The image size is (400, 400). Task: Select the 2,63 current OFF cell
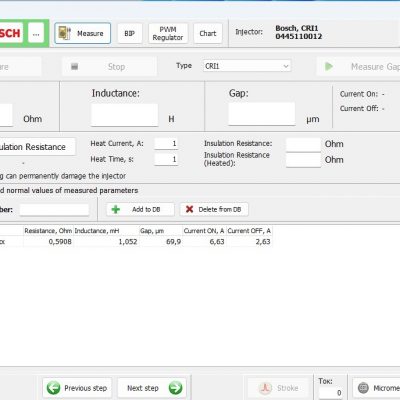pyautogui.click(x=249, y=241)
